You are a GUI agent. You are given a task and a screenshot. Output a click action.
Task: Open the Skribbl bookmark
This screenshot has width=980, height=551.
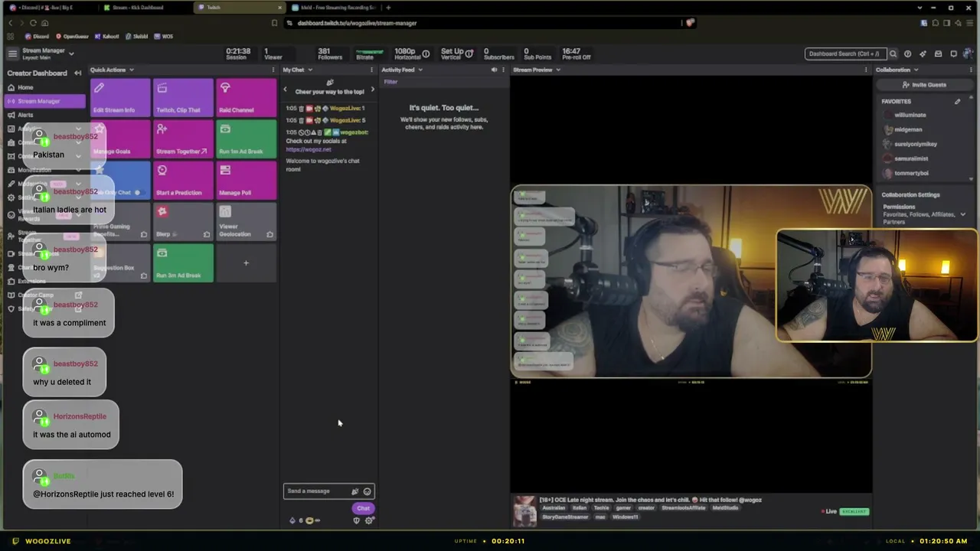click(136, 37)
